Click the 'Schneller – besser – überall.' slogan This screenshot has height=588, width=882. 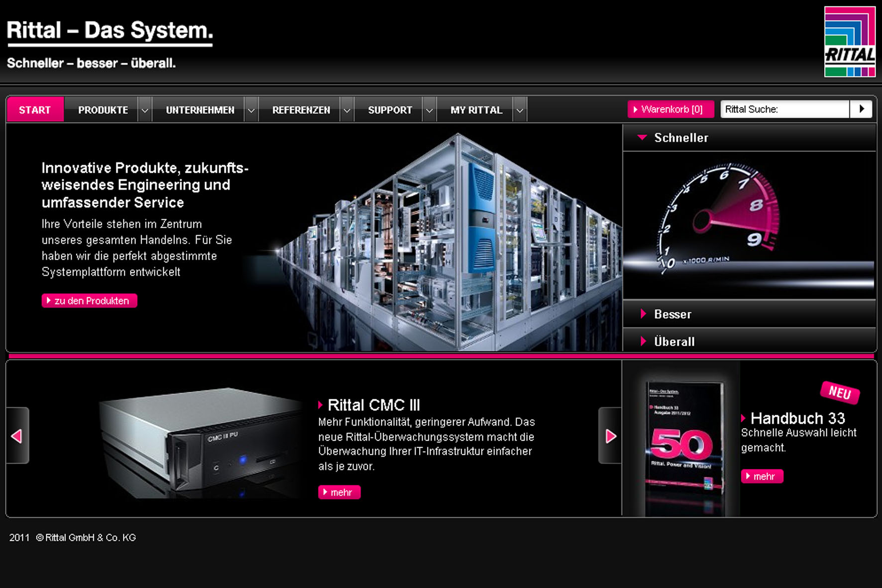tap(91, 63)
